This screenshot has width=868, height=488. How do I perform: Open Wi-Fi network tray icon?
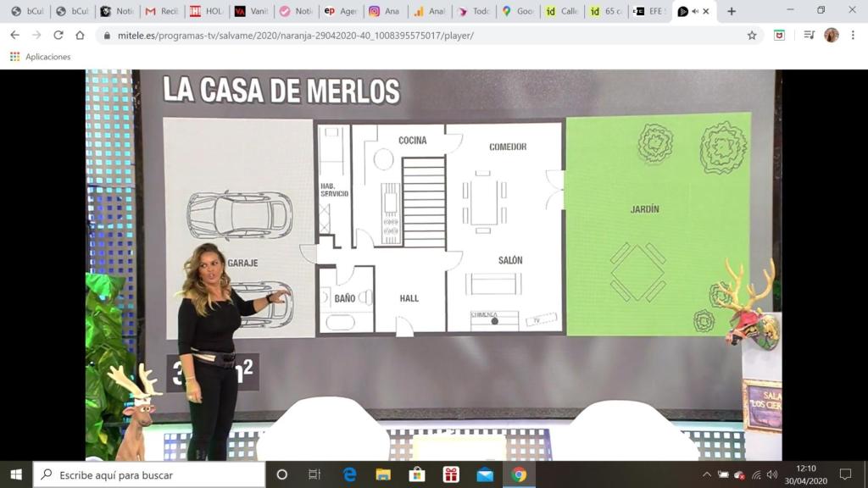[x=756, y=474]
